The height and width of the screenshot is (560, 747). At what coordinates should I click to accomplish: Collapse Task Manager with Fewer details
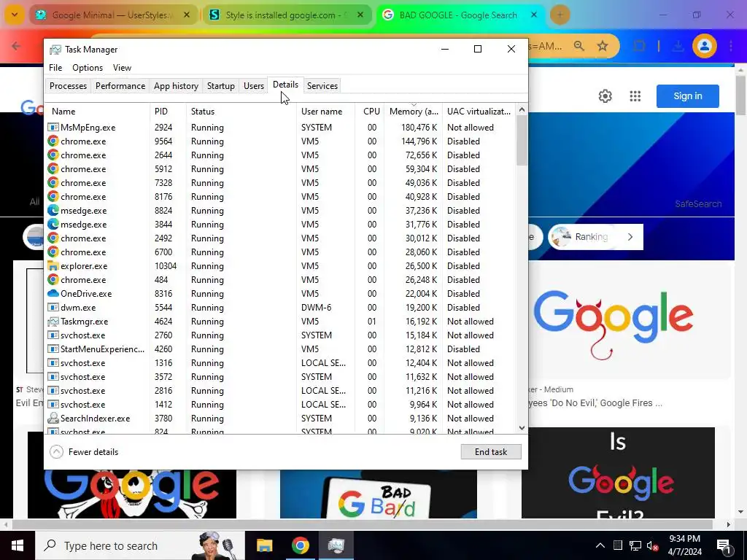click(x=85, y=452)
